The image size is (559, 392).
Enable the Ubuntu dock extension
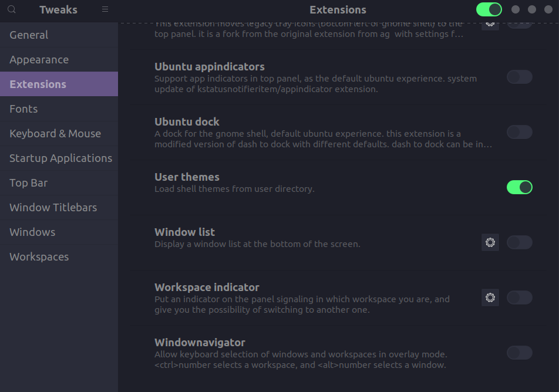pos(519,131)
